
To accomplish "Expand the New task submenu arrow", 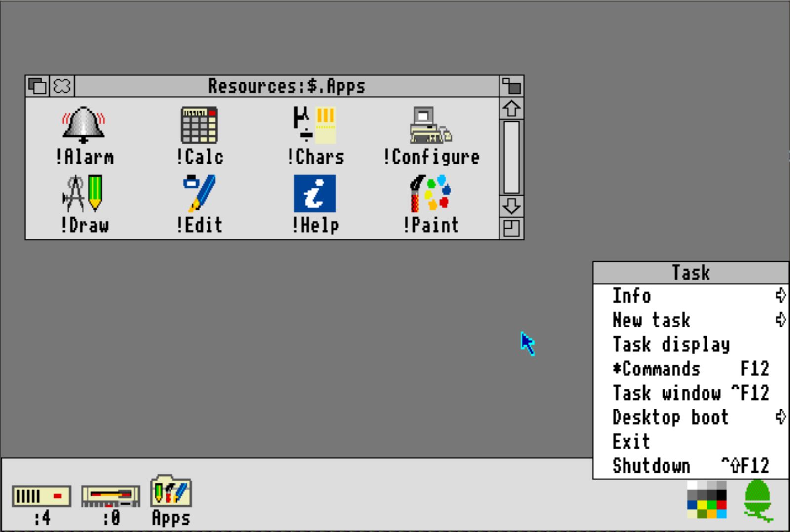I will point(780,320).
